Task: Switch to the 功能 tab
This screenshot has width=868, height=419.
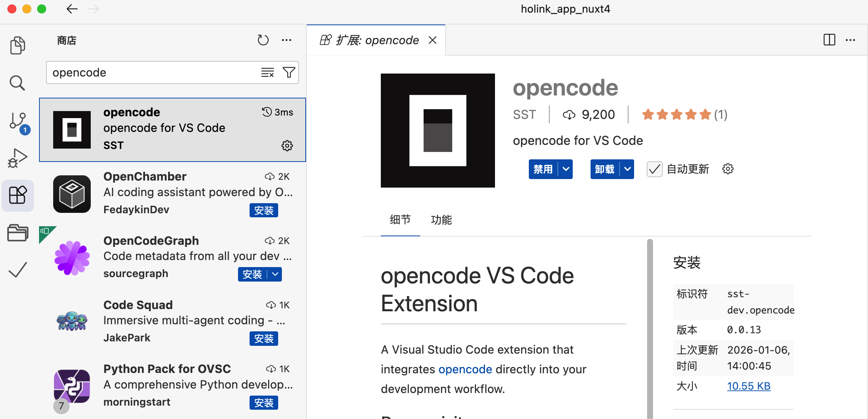Action: (442, 220)
